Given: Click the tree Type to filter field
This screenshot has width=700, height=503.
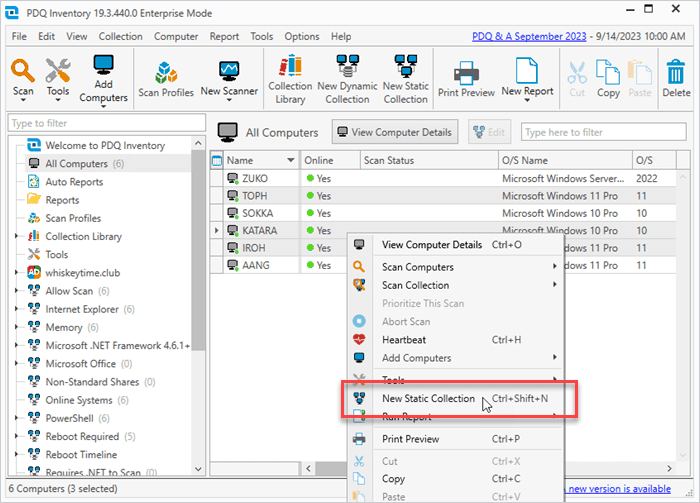Looking at the screenshot, I should coord(107,123).
